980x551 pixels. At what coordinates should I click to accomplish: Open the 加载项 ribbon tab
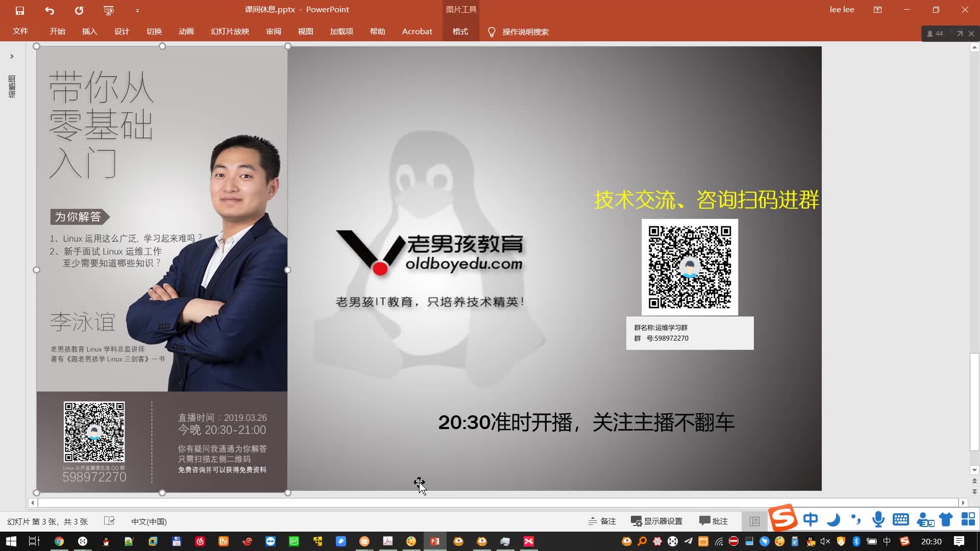pos(342,32)
